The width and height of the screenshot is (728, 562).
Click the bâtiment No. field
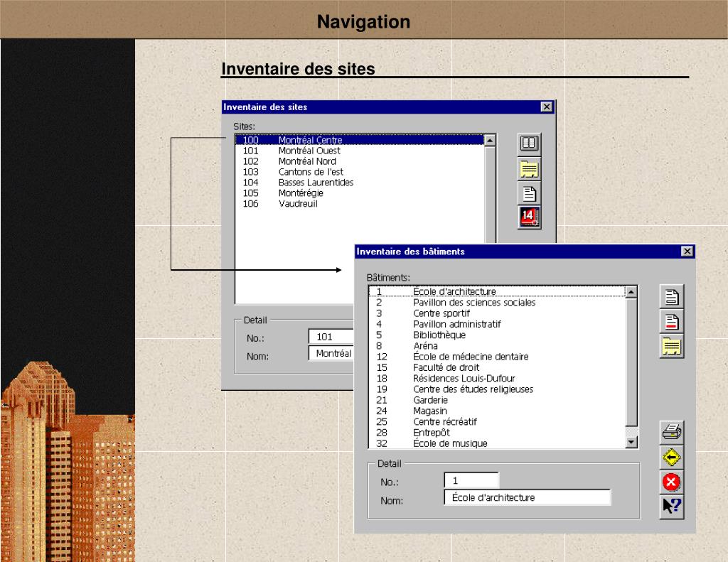coord(471,481)
